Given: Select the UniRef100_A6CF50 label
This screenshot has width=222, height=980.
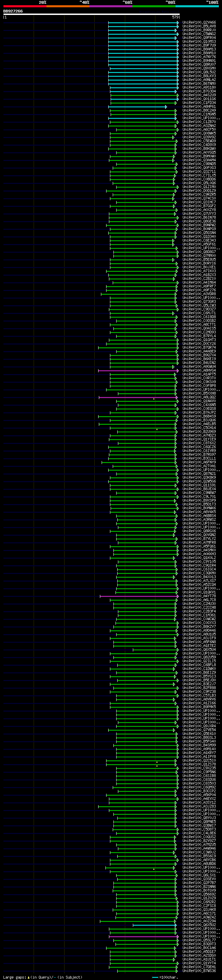Looking at the screenshot, I should click(199, 129).
